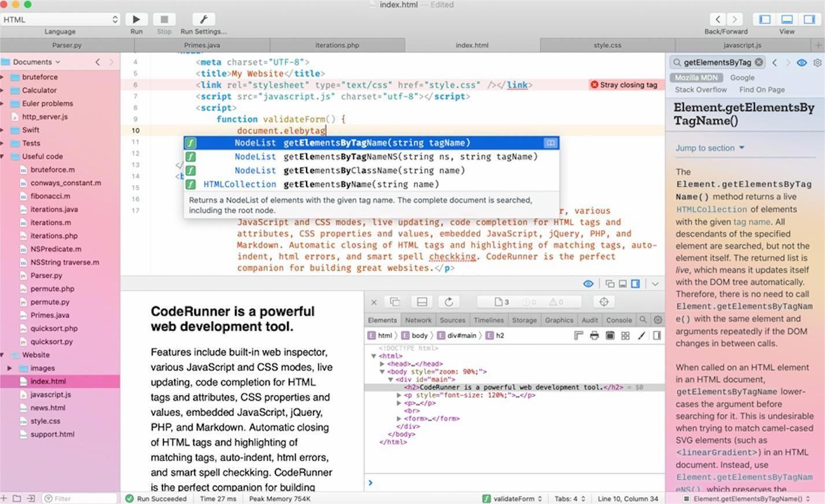This screenshot has width=825, height=504.
Task: Clear the documentation search field
Action: point(759,62)
